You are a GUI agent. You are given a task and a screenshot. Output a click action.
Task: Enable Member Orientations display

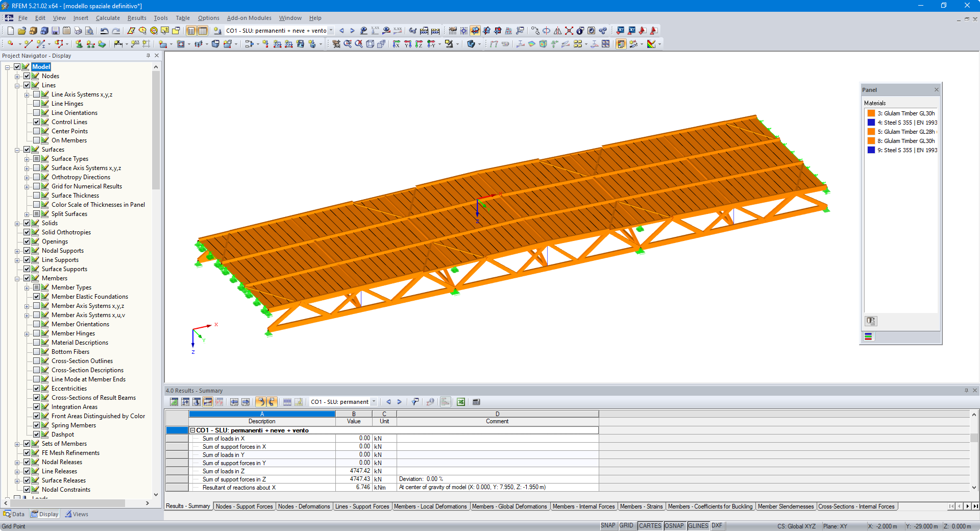[37, 324]
